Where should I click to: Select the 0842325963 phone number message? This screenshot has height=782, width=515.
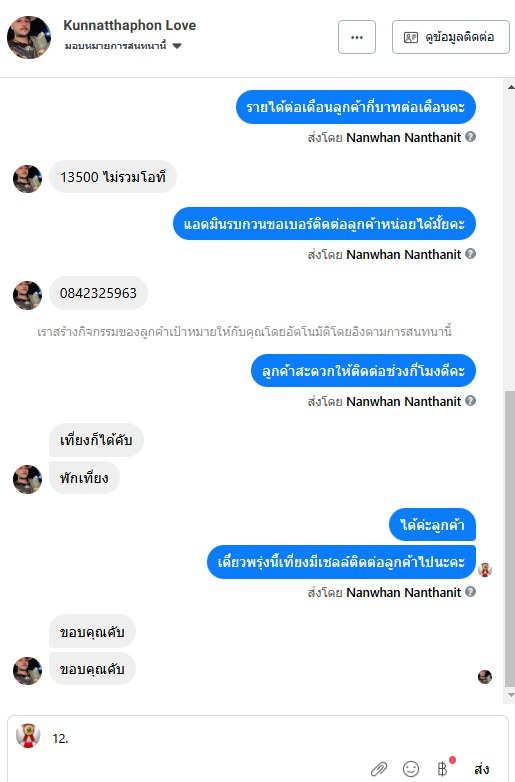98,293
